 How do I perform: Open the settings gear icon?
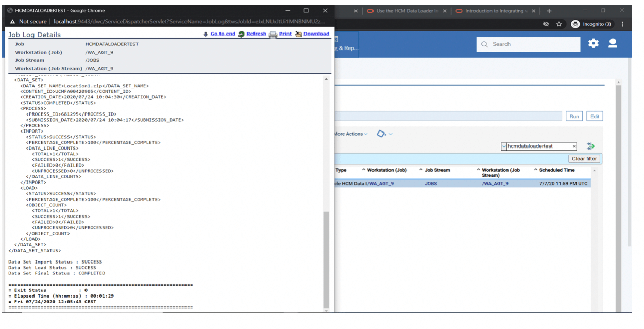click(x=594, y=44)
